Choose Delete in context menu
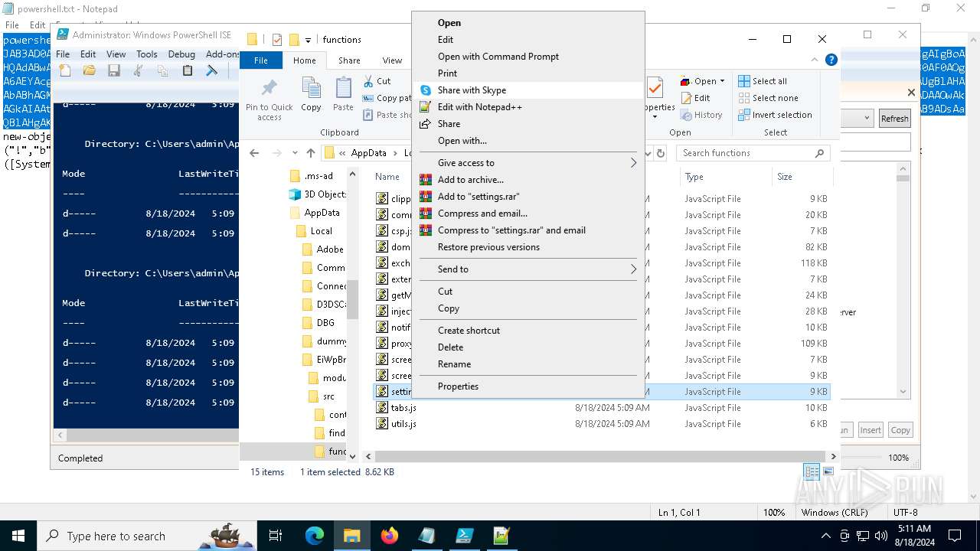This screenshot has height=551, width=980. pyautogui.click(x=528, y=347)
